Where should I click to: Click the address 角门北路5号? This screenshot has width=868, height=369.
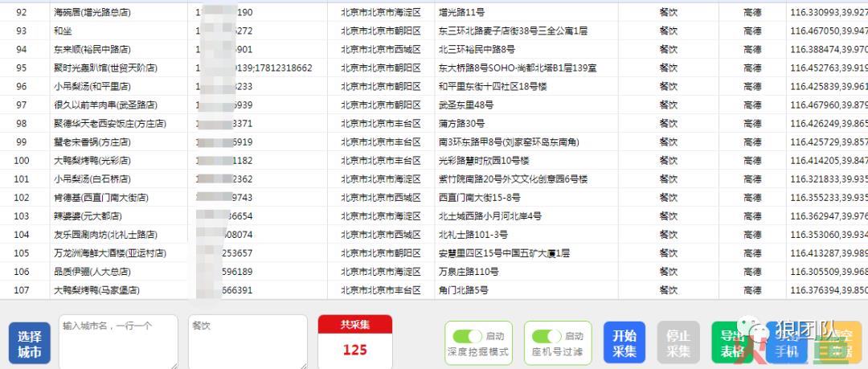point(464,290)
